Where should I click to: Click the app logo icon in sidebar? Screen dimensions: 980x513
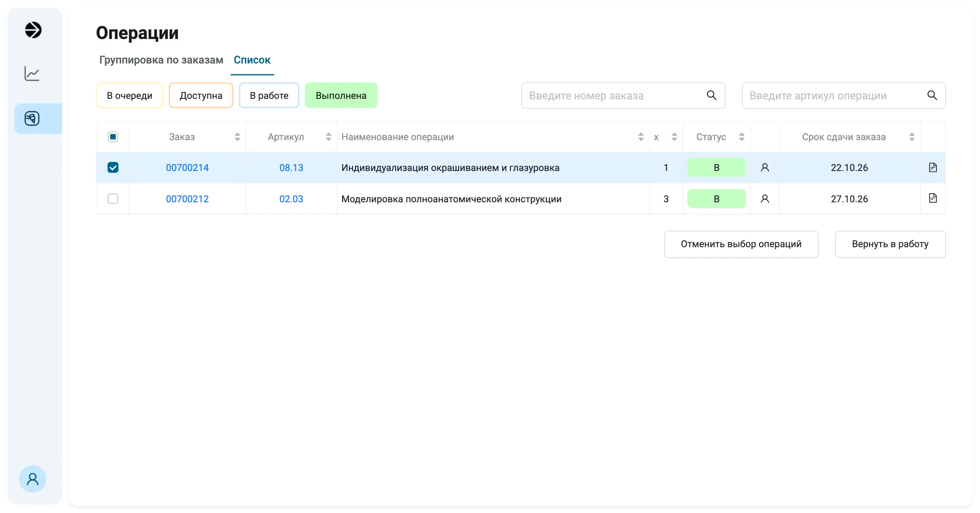pos(33,30)
